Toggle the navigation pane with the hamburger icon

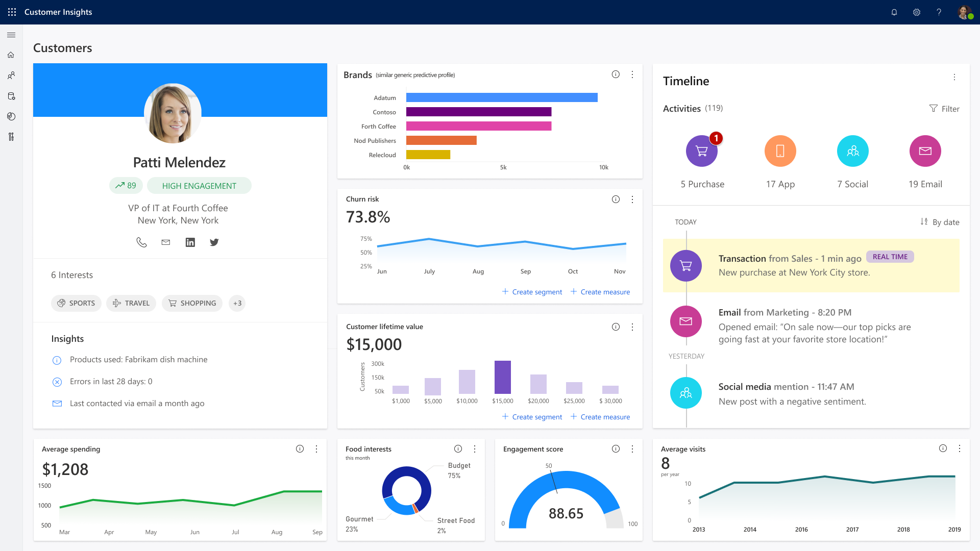11,35
